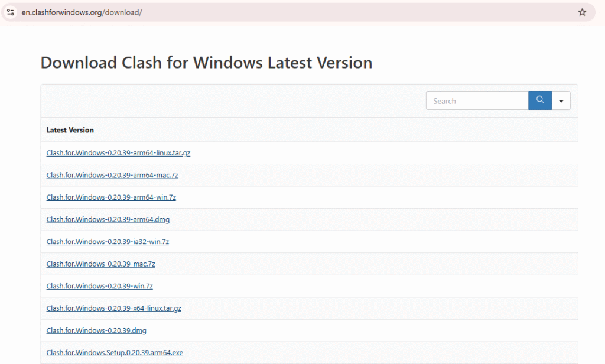
Task: Open the Clash.for.Windows-0.20.39-arm64-mac.7z link
Action: coord(112,175)
